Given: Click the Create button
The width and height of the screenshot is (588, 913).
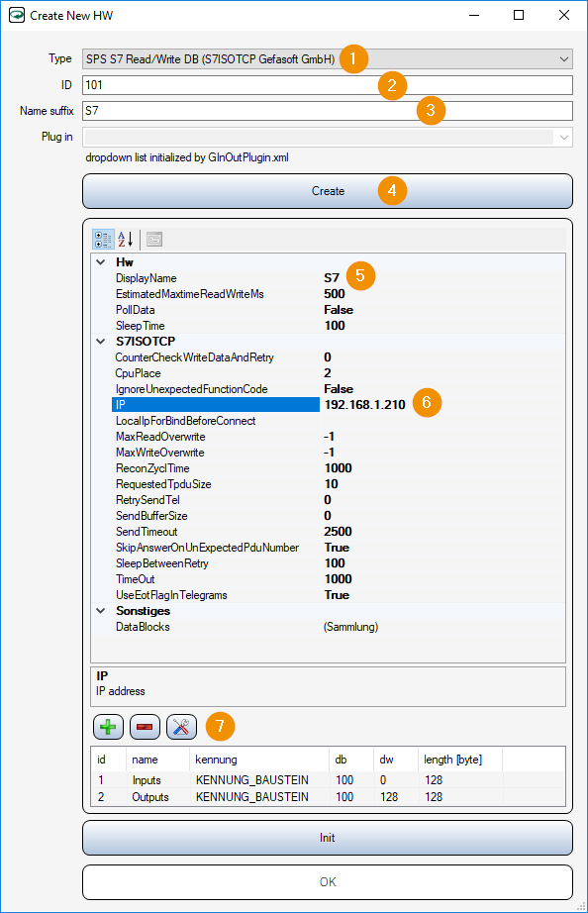Looking at the screenshot, I should (328, 191).
